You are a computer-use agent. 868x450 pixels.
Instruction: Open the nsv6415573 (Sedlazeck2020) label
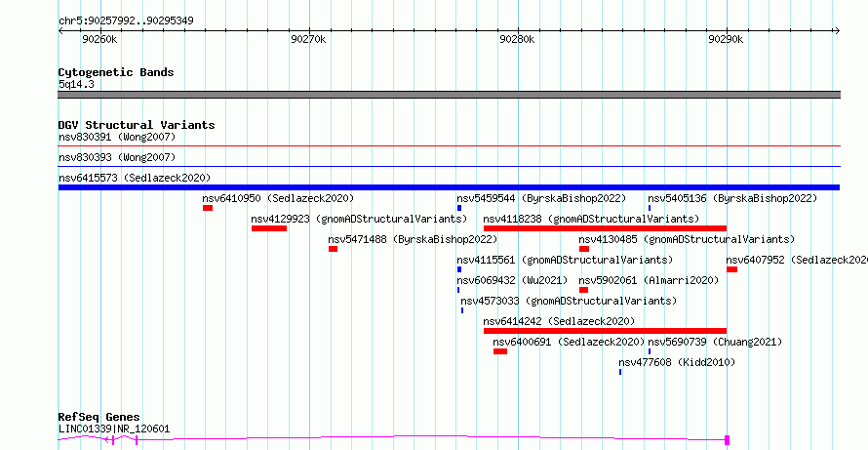pyautogui.click(x=135, y=178)
